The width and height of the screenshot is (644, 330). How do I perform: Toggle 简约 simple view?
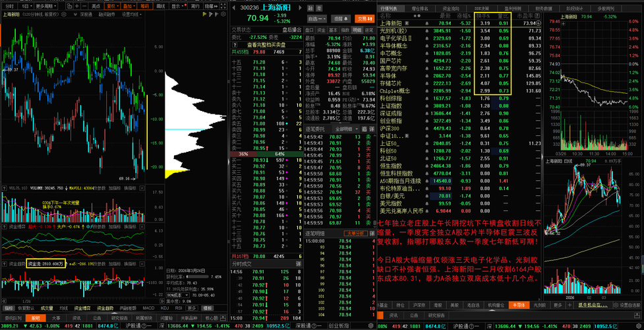196,6
